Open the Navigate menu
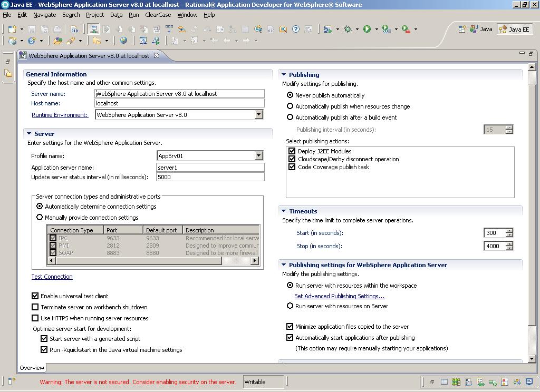540x392 pixels. [x=44, y=15]
